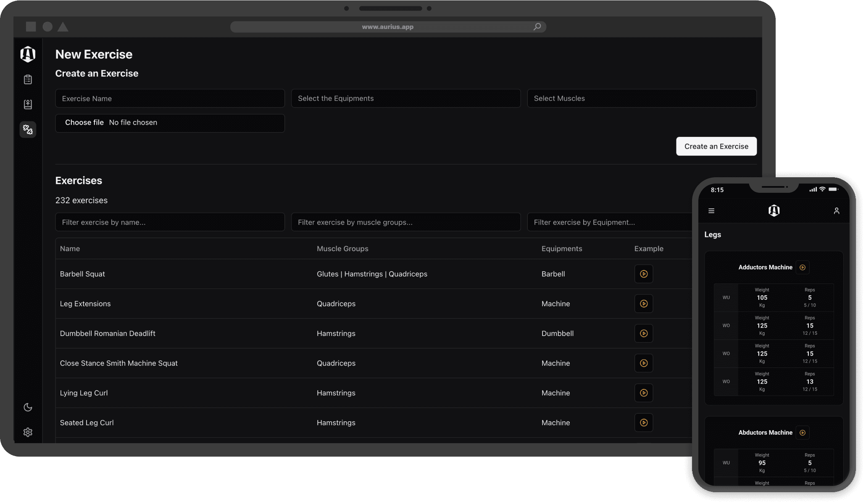Click the hamburger menu on mobile
Screen dimensions: 866x504
[712, 210]
